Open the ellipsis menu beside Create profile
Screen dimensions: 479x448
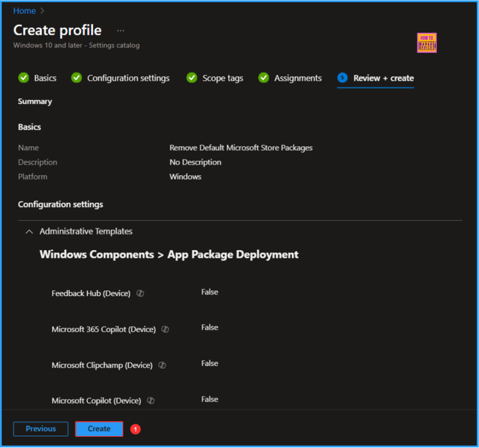[x=121, y=30]
